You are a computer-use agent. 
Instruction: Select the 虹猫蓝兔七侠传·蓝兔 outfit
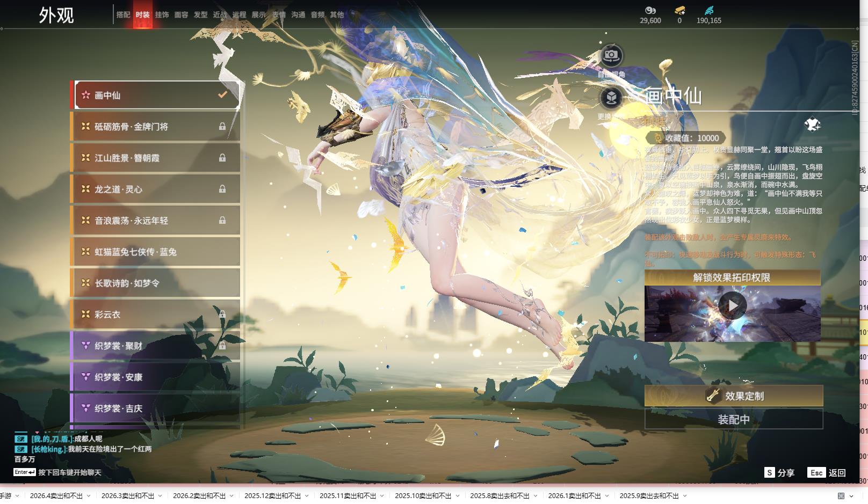[156, 252]
